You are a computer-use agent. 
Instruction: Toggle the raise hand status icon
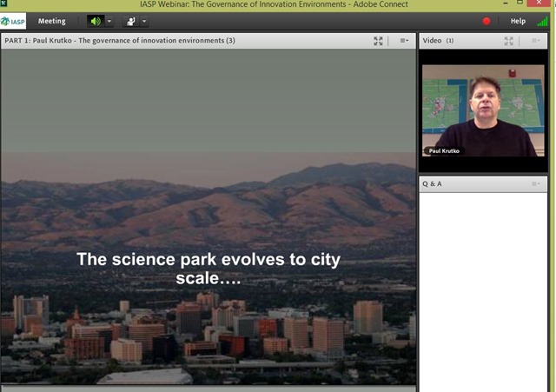click(131, 21)
